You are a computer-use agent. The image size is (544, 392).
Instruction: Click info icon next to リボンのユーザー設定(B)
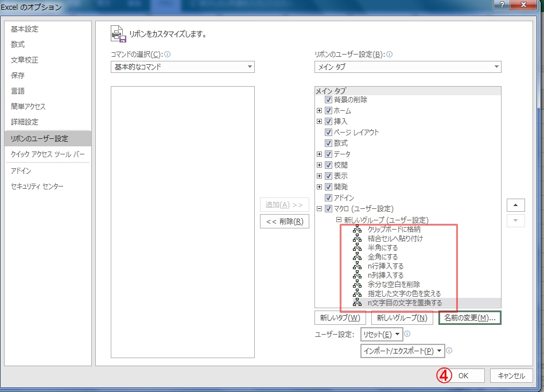click(x=389, y=54)
